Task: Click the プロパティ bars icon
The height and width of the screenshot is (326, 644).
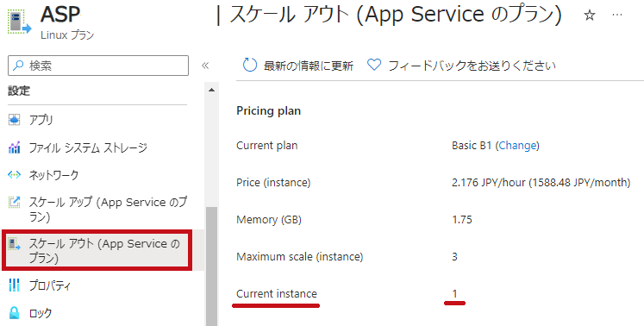Action: coord(15,285)
